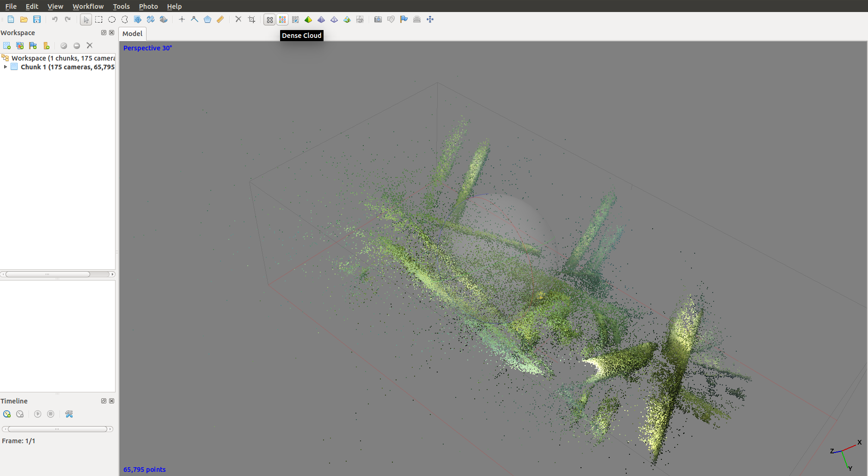Toggle the Point Cloud view mode
This screenshot has height=476, width=868.
[x=269, y=19]
